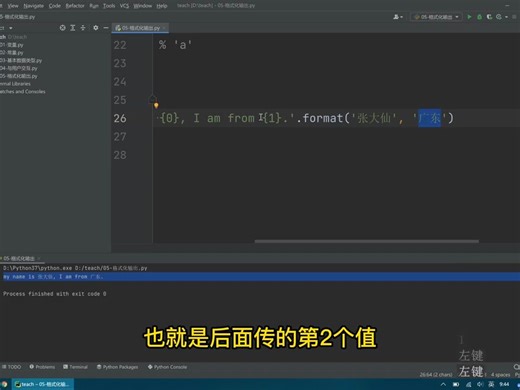Image resolution: width=520 pixels, height=390 pixels.
Task: Open the Problems tool window
Action: pyautogui.click(x=42, y=367)
